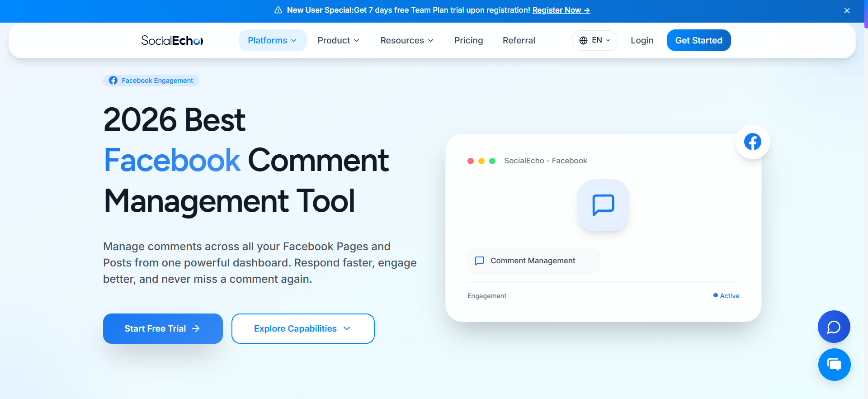Screen dimensions: 868x399
Task: Open the Platforms dropdown menu
Action: pyautogui.click(x=273, y=40)
